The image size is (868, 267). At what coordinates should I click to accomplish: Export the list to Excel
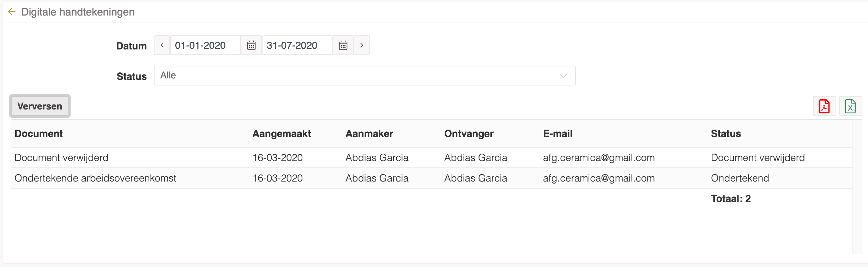coord(850,106)
